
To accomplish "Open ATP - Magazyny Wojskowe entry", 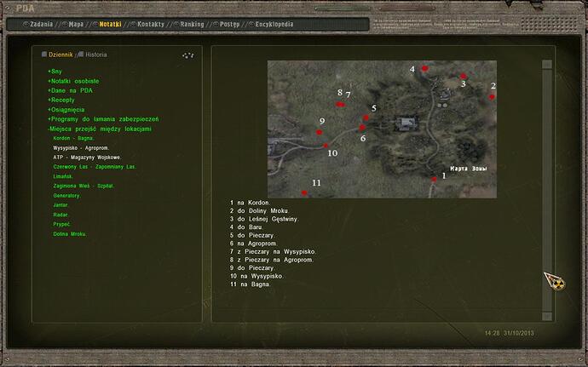I will click(x=87, y=158).
